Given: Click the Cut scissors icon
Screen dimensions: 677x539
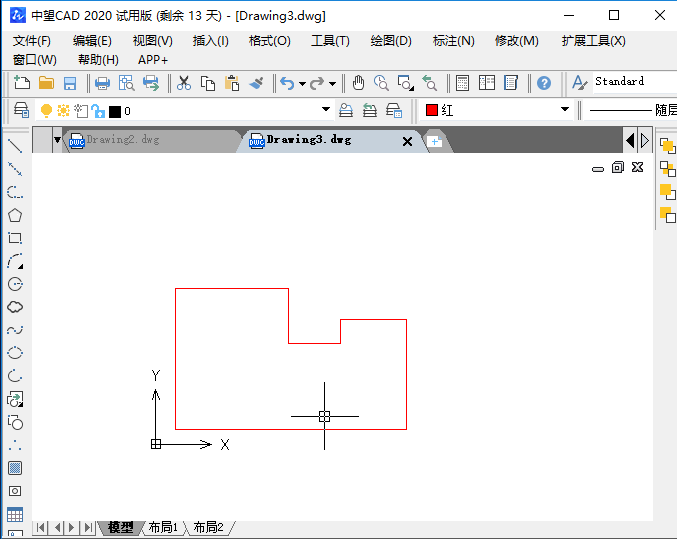Looking at the screenshot, I should [184, 83].
